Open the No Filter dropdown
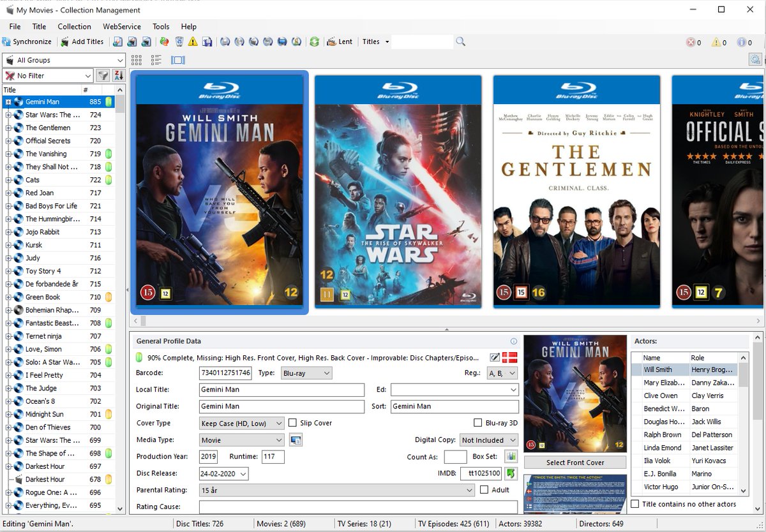This screenshot has height=532, width=766. pos(49,75)
